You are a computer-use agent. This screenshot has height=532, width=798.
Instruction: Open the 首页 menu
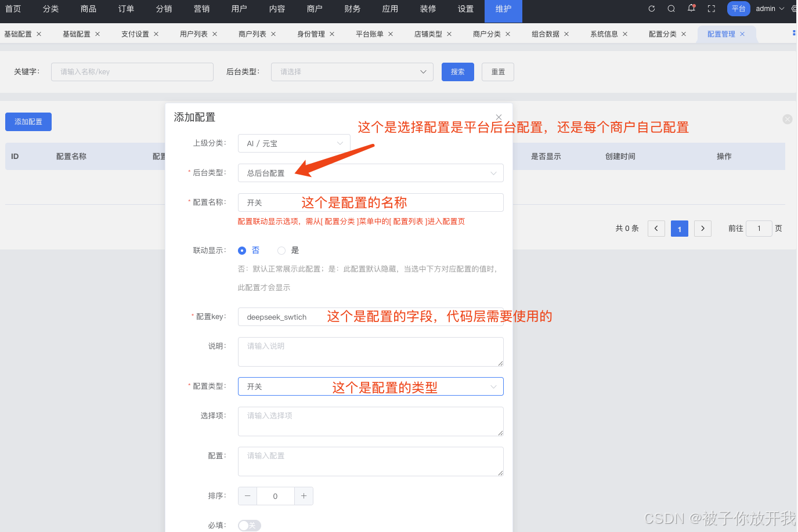pos(13,9)
